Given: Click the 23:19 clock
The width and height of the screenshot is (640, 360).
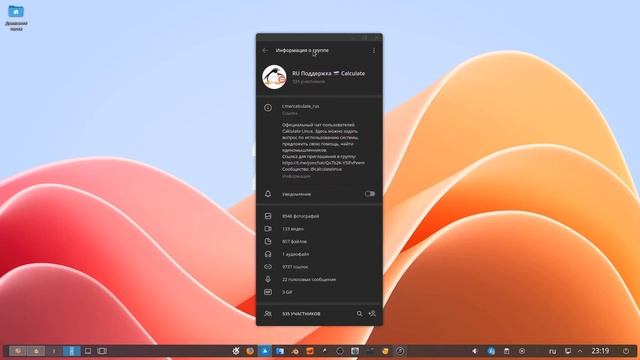Looking at the screenshot, I should coord(600,351).
